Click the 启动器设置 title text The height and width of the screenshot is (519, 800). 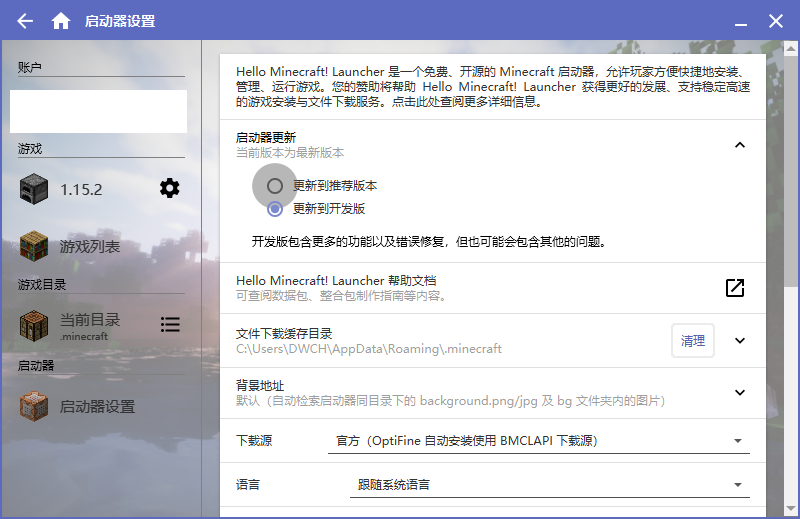120,21
